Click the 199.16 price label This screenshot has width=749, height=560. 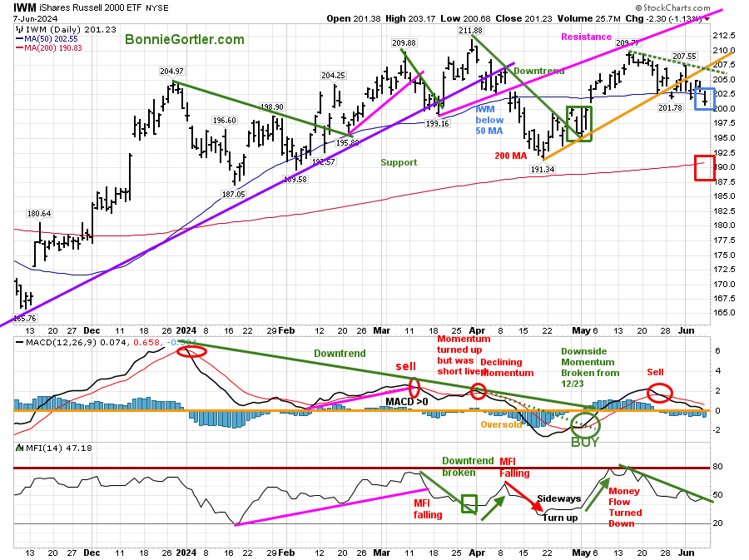tap(437, 124)
